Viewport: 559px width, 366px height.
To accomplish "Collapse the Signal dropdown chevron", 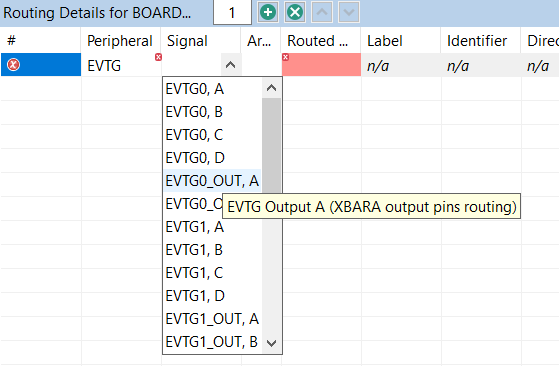I will (231, 65).
